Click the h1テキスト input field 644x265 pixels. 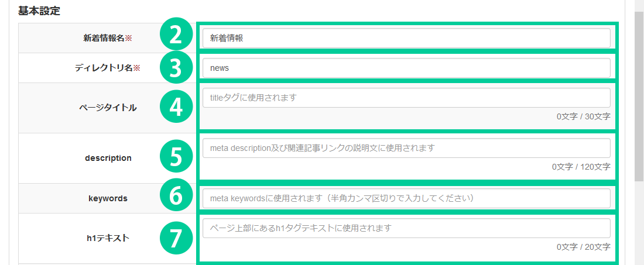point(406,228)
